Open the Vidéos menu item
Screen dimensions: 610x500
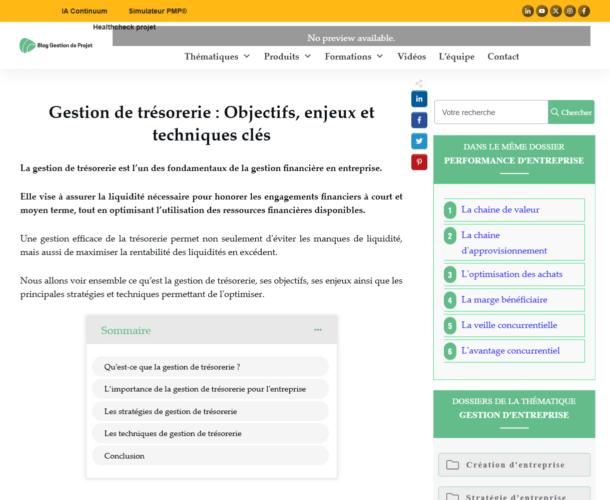(412, 56)
